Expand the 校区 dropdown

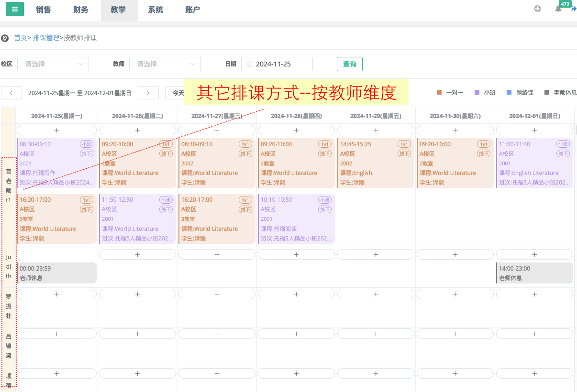pos(53,64)
